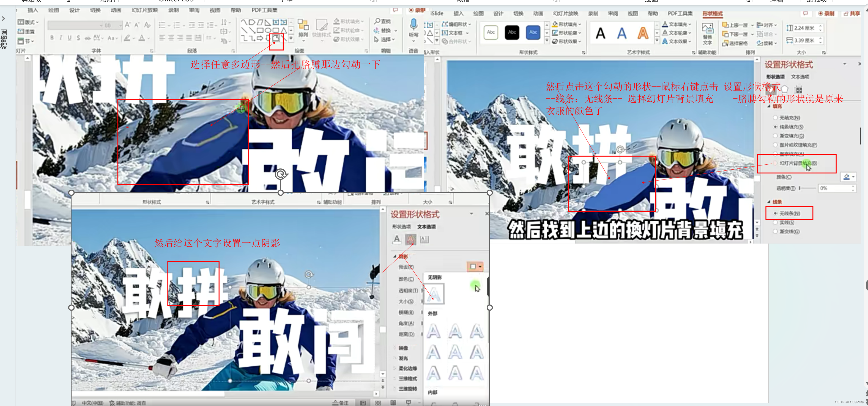Switch to the 形状格式 ribbon tab
Viewport: 868px width, 406px height.
coord(712,13)
